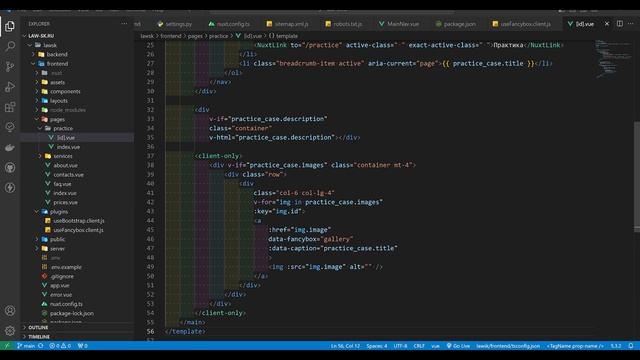
Task: Expand the TIMELINE section
Action: pyautogui.click(x=78, y=337)
